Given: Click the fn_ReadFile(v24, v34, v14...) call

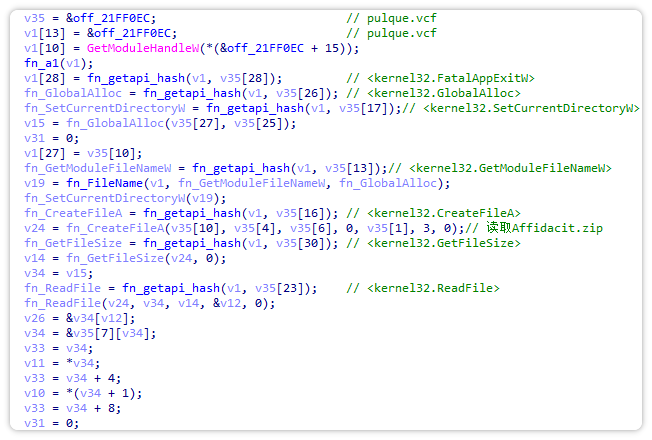Looking at the screenshot, I should coord(150,303).
